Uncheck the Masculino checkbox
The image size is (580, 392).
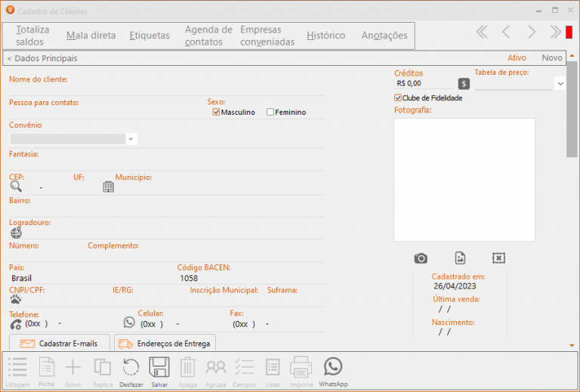(216, 113)
